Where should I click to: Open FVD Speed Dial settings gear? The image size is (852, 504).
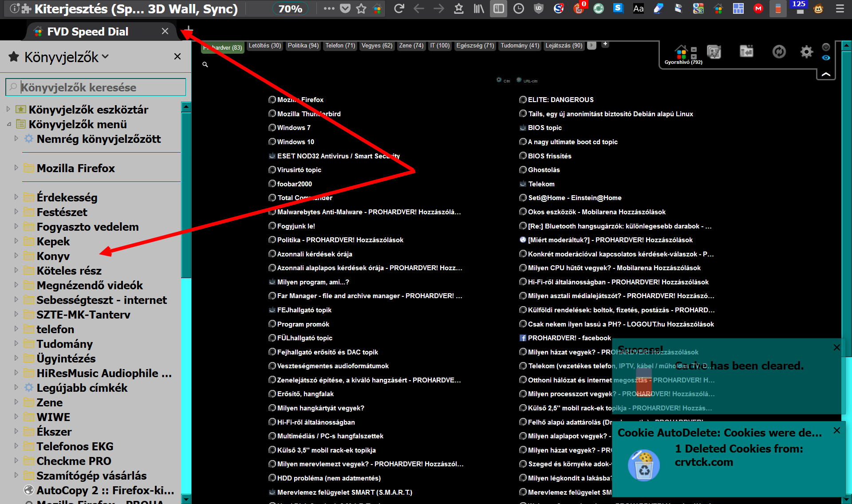pyautogui.click(x=807, y=51)
